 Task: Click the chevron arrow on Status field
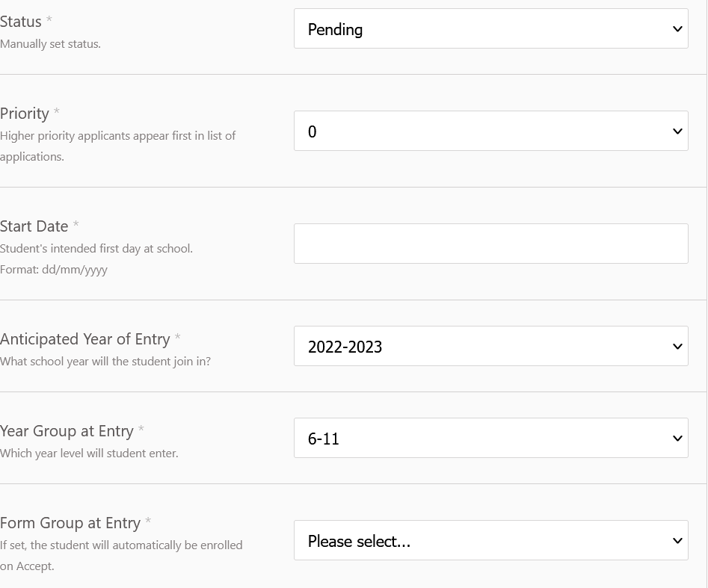677,29
